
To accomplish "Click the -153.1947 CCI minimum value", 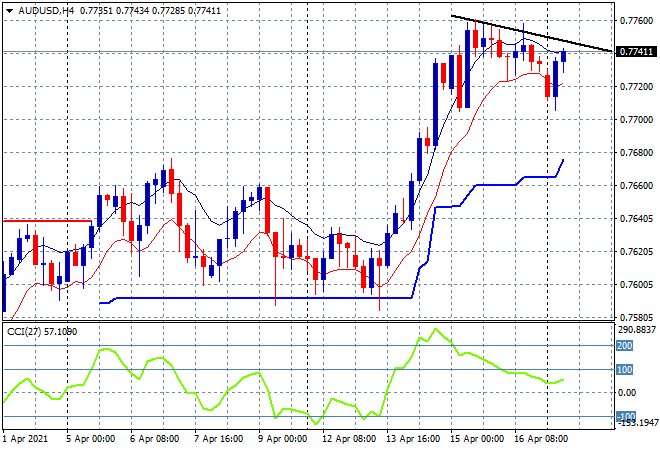I will click(637, 423).
